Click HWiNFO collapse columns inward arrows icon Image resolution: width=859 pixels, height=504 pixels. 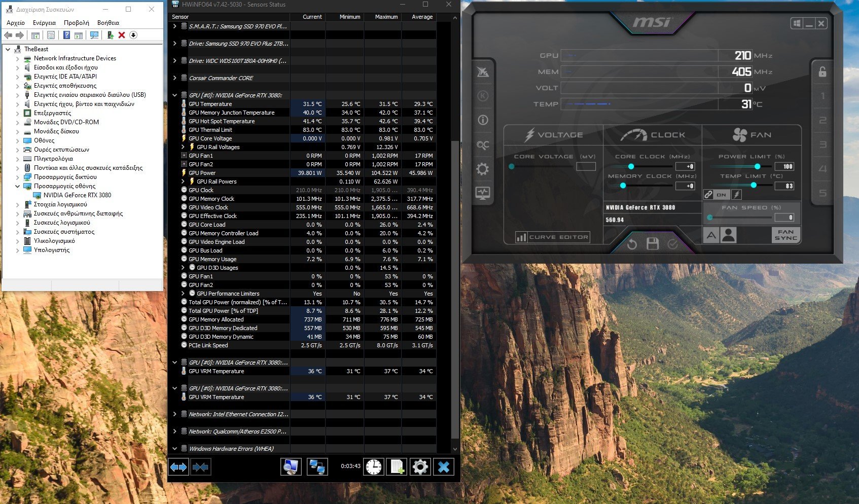200,467
